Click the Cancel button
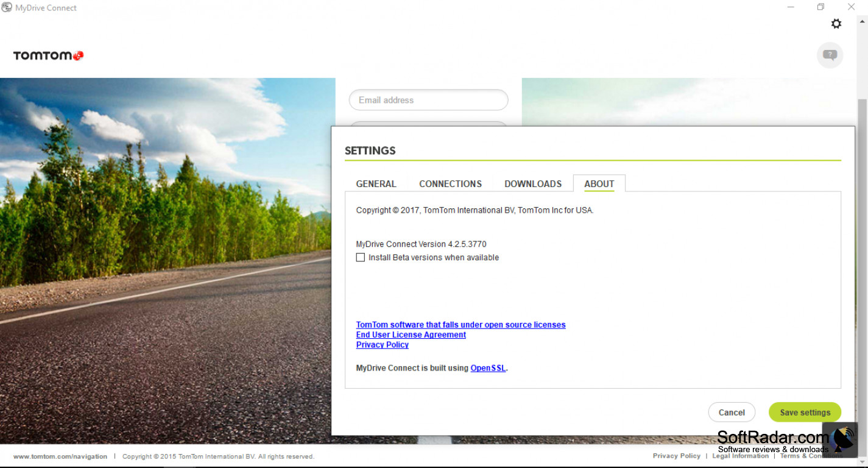This screenshot has width=868, height=468. [732, 413]
